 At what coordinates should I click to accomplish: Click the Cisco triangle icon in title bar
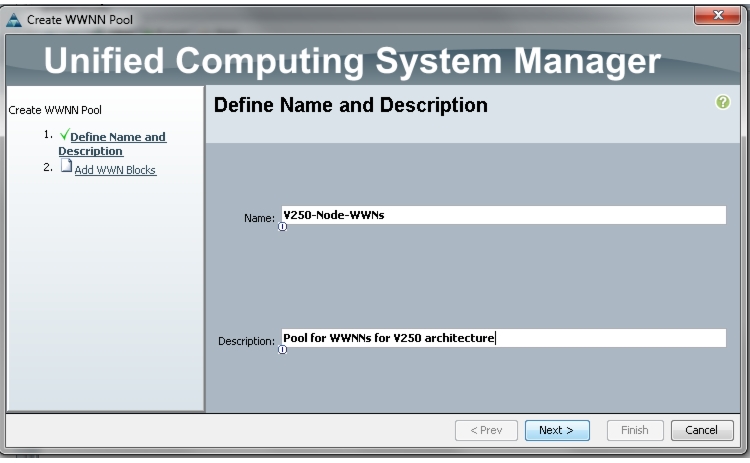[14, 20]
